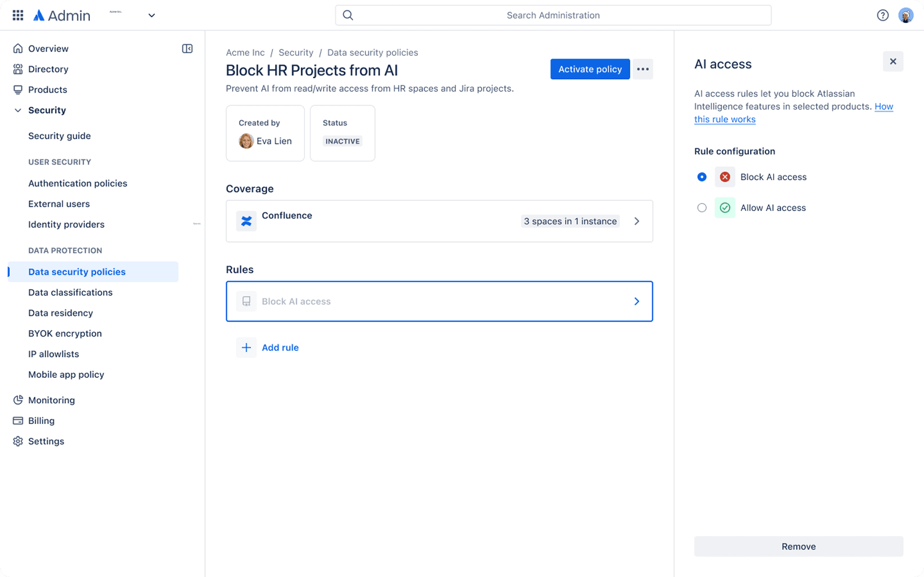Open Data classifications
924x577 pixels.
pyautogui.click(x=70, y=292)
